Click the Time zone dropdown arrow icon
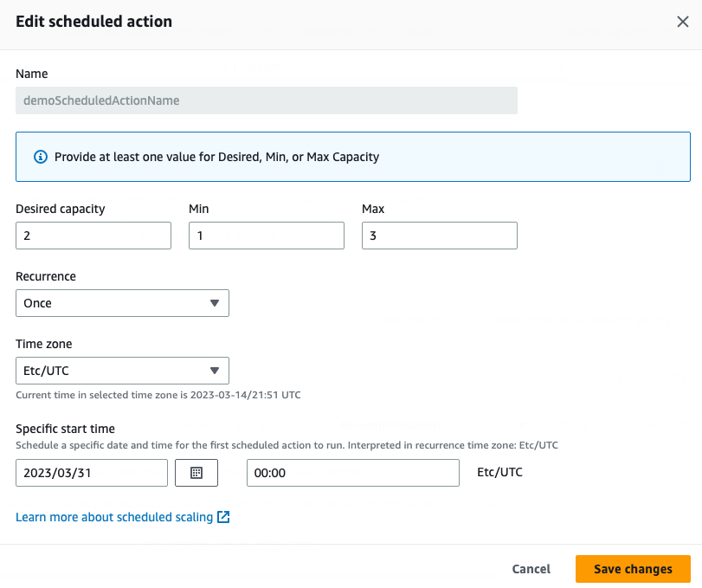The height and width of the screenshot is (588, 702). (216, 371)
